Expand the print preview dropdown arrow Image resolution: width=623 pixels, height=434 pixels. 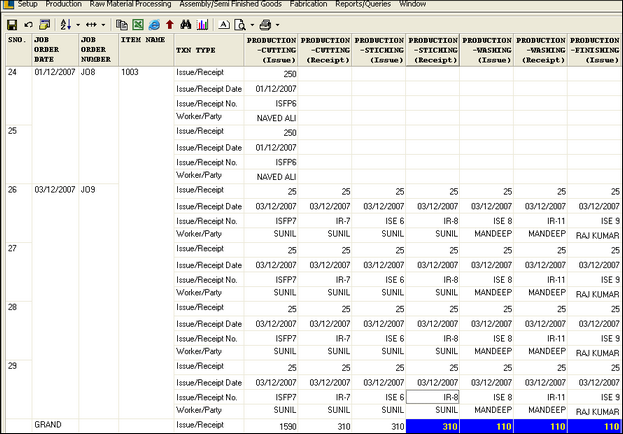[x=252, y=25]
